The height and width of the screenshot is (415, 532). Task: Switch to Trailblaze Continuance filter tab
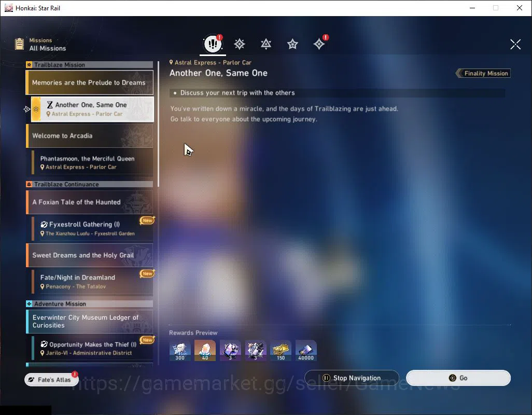tap(266, 44)
